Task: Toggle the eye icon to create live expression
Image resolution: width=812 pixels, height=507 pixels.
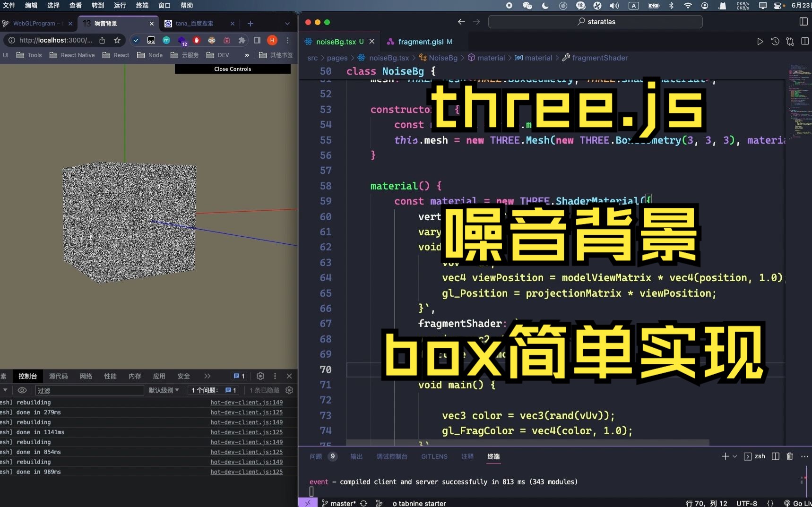Action: tap(22, 391)
